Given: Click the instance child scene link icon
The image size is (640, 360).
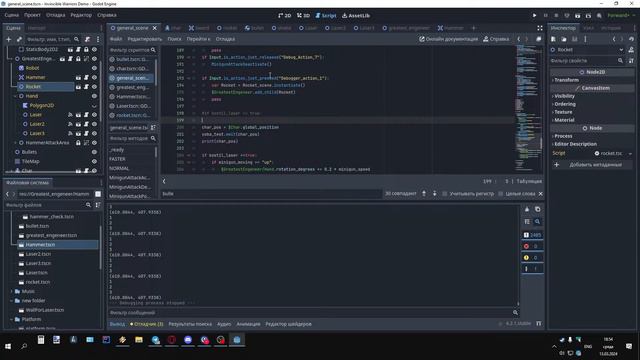Looking at the screenshot, I should [19, 39].
